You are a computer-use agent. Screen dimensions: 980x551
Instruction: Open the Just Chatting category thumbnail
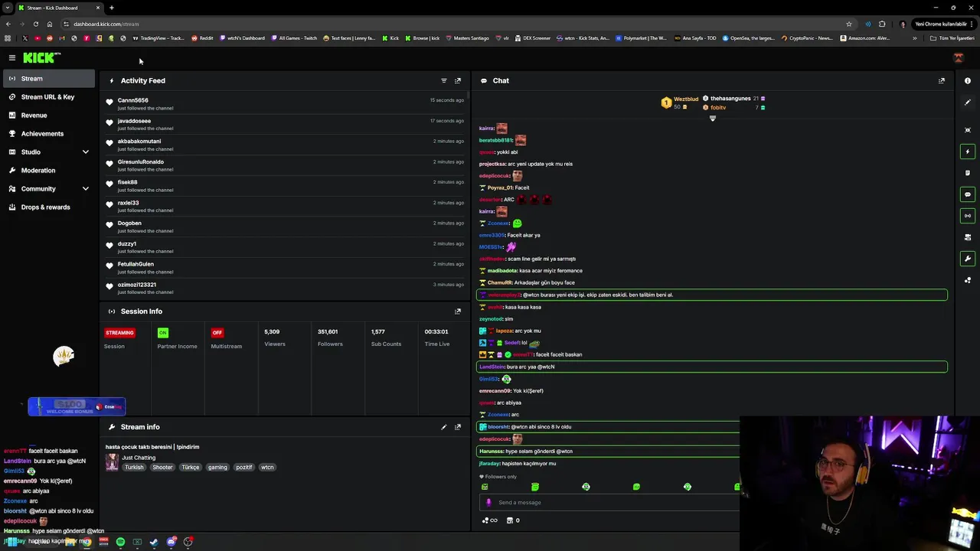[x=112, y=462]
